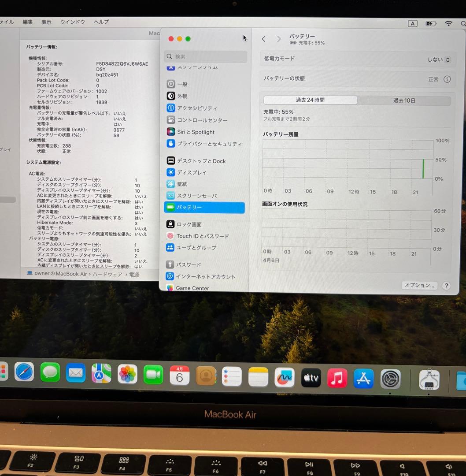Open Siri と Spotlight settings
The image size is (466, 476).
click(x=191, y=132)
